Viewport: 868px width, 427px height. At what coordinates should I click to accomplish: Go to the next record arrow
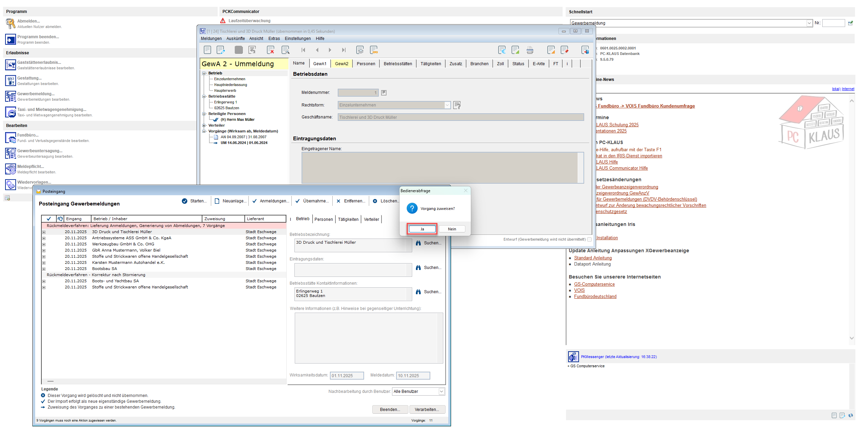330,50
